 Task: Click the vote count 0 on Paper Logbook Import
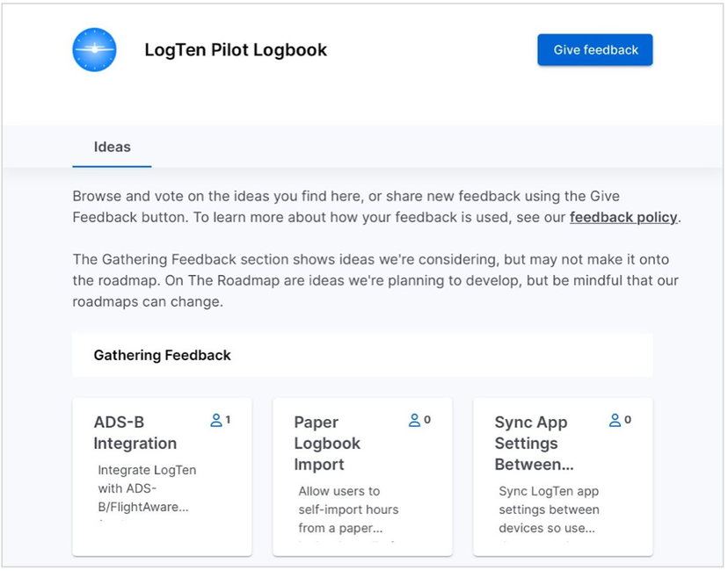point(427,420)
